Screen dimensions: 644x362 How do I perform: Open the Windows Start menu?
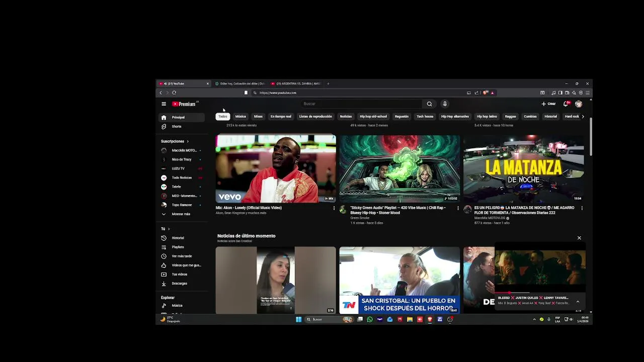pyautogui.click(x=298, y=319)
